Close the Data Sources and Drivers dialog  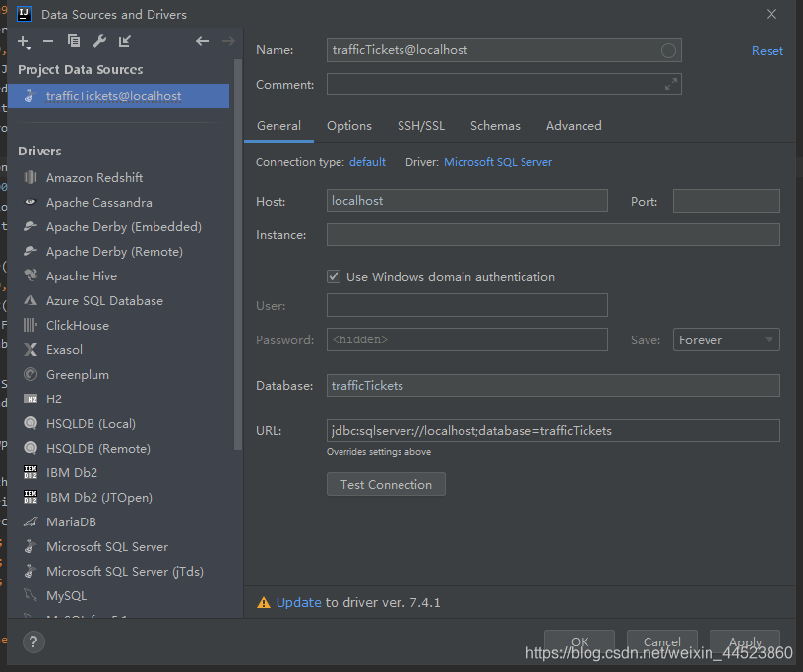click(x=772, y=14)
